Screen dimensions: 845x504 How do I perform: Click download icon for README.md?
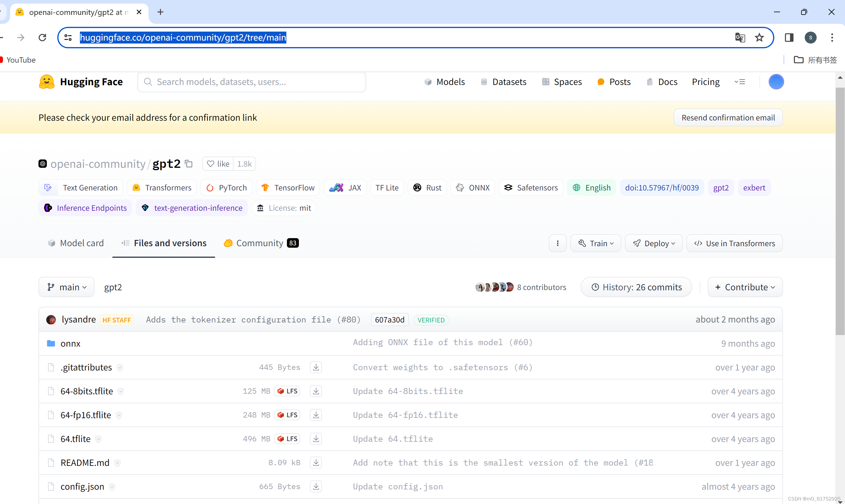click(x=316, y=463)
